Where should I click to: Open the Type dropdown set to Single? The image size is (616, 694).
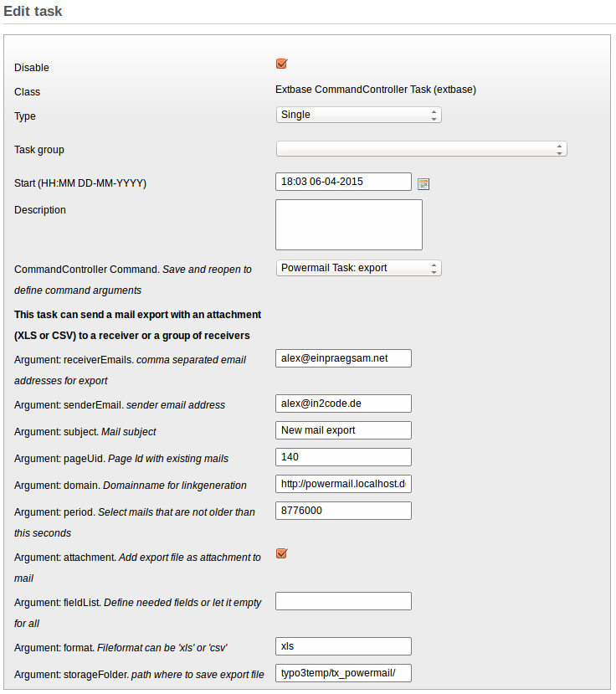click(x=358, y=115)
